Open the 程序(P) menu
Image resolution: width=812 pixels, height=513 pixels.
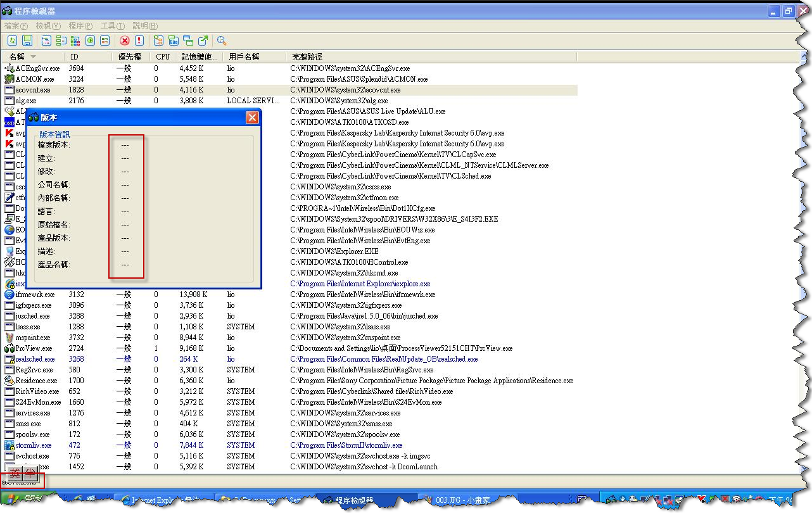tap(80, 26)
